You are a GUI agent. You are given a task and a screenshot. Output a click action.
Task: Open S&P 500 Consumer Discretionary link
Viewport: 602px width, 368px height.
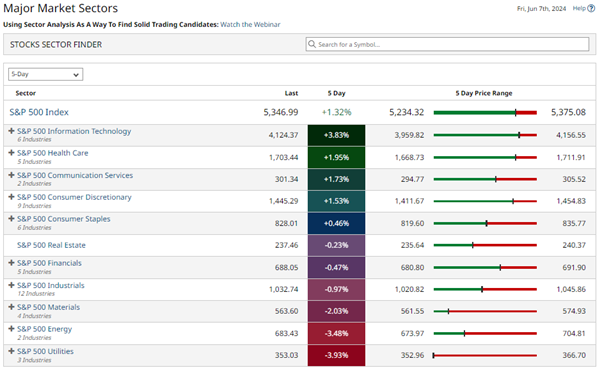coord(74,197)
